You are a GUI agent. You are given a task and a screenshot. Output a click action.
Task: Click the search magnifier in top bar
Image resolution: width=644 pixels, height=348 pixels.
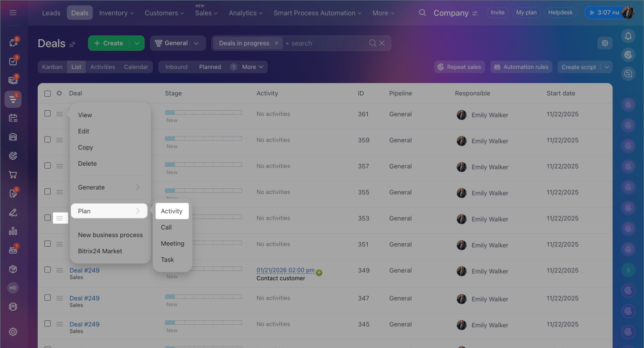pyautogui.click(x=423, y=13)
